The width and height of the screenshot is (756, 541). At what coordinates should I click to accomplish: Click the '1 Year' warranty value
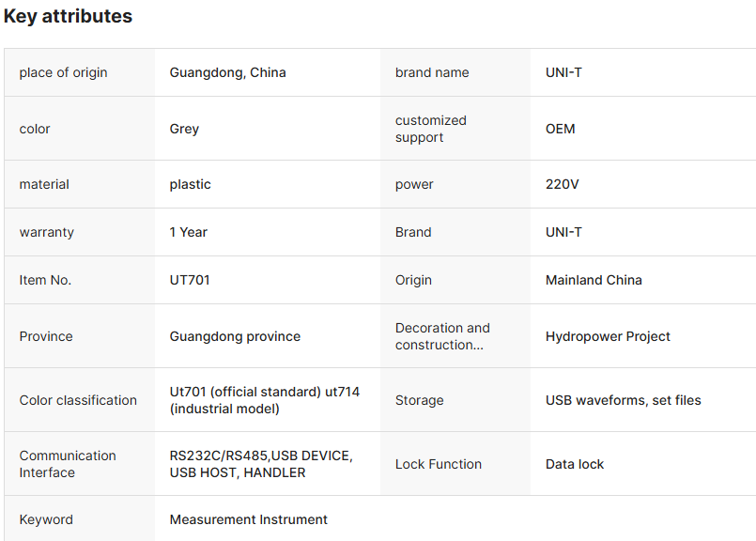click(x=188, y=232)
